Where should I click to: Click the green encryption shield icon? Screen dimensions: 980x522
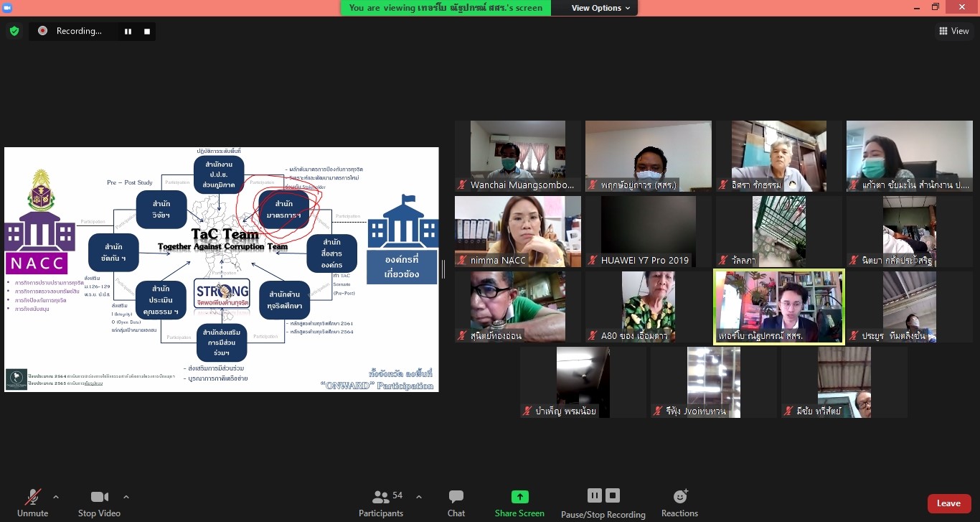tap(14, 31)
